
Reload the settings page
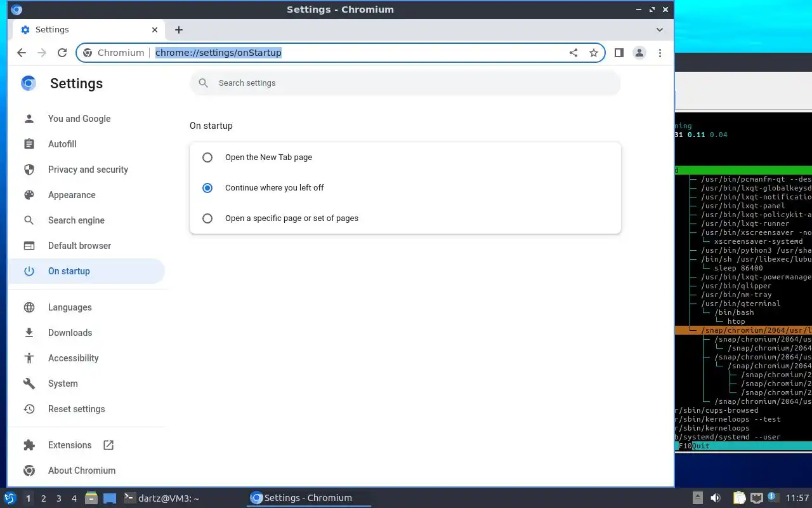click(62, 53)
